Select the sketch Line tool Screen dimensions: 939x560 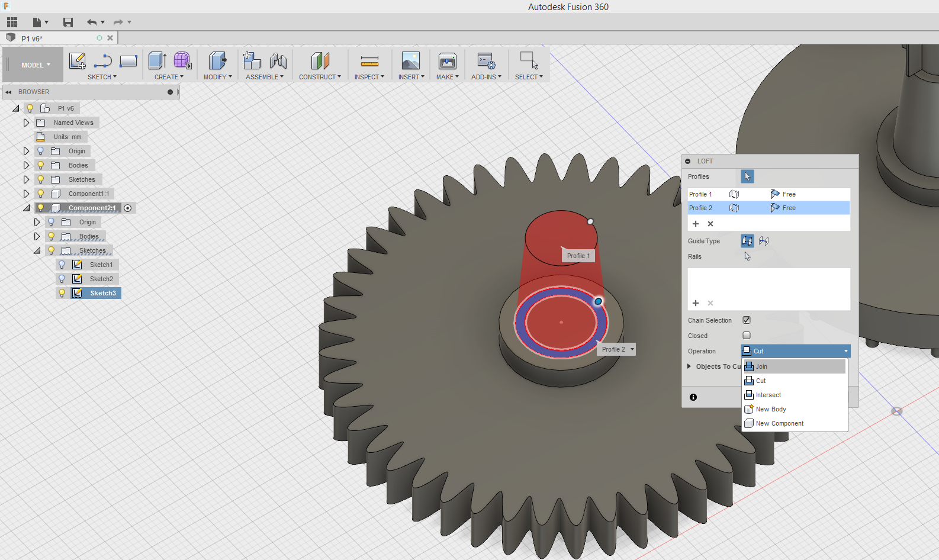pyautogui.click(x=103, y=61)
